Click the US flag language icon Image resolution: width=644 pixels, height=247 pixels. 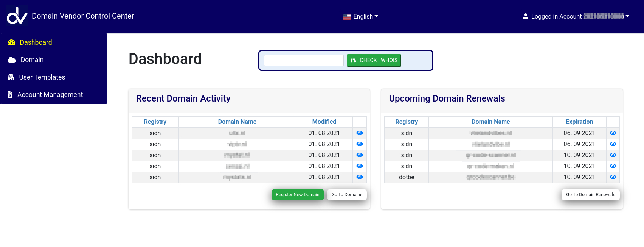(346, 17)
